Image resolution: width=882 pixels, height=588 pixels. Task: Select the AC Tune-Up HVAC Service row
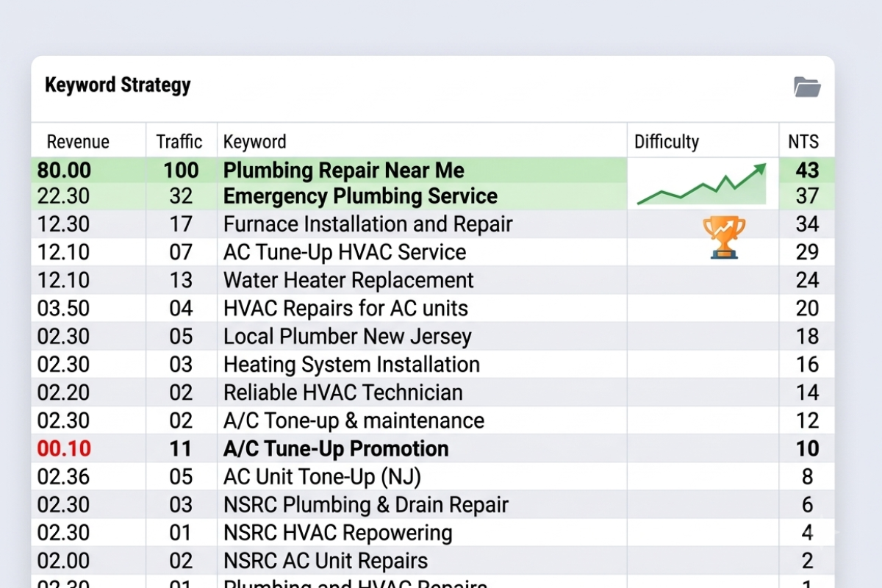(433, 252)
